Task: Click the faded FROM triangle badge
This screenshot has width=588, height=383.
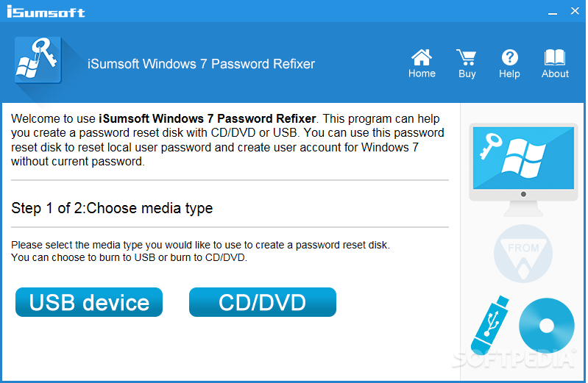Action: coord(523,254)
